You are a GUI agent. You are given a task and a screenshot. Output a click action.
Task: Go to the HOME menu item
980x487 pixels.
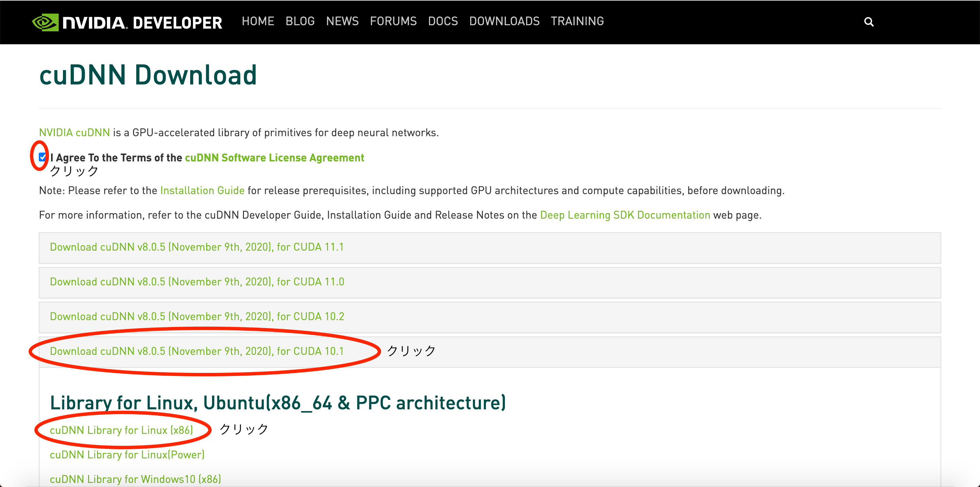click(258, 21)
